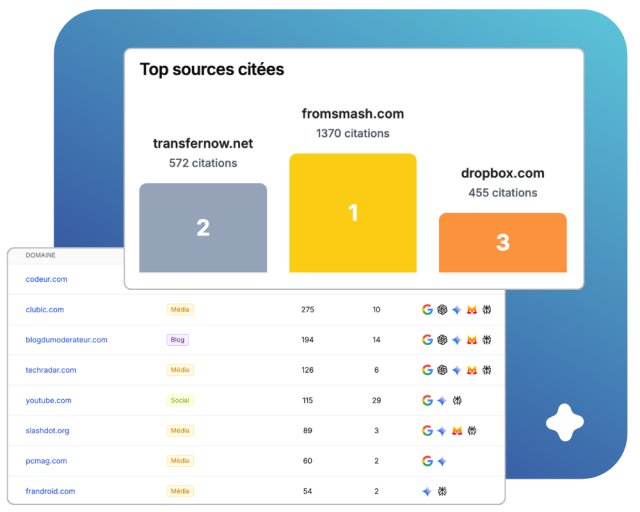This screenshot has height=512, width=640.
Task: Open the youtube.com domain link
Action: pos(49,401)
